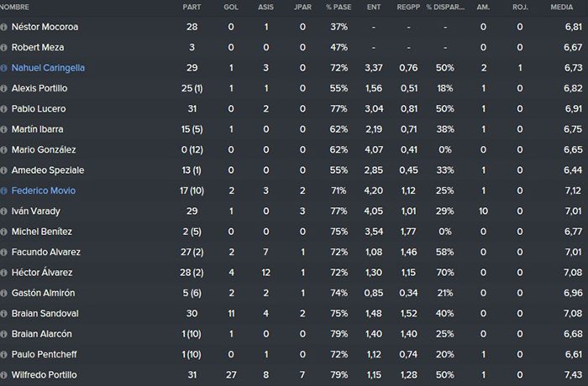The image size is (588, 386).
Task: Open info icon for Pablo Lucero
Action: coord(3,109)
